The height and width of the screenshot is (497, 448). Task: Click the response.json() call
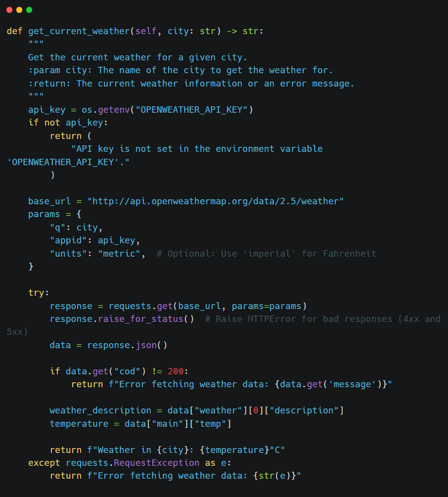127,345
